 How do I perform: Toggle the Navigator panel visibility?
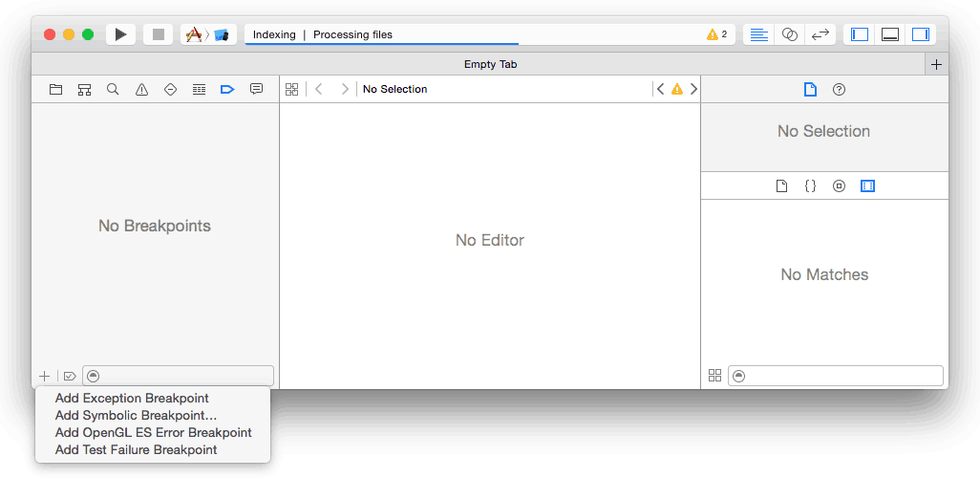[x=860, y=34]
